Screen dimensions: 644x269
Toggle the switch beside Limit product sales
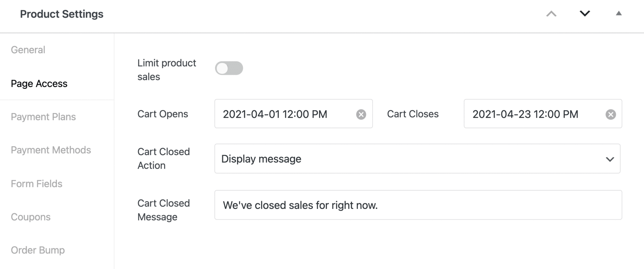(x=229, y=68)
